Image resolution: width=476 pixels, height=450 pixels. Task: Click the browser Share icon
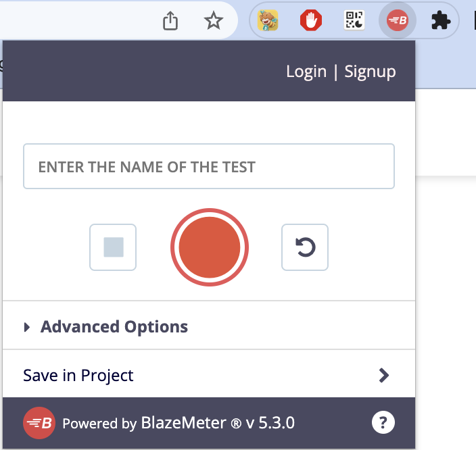[171, 22]
